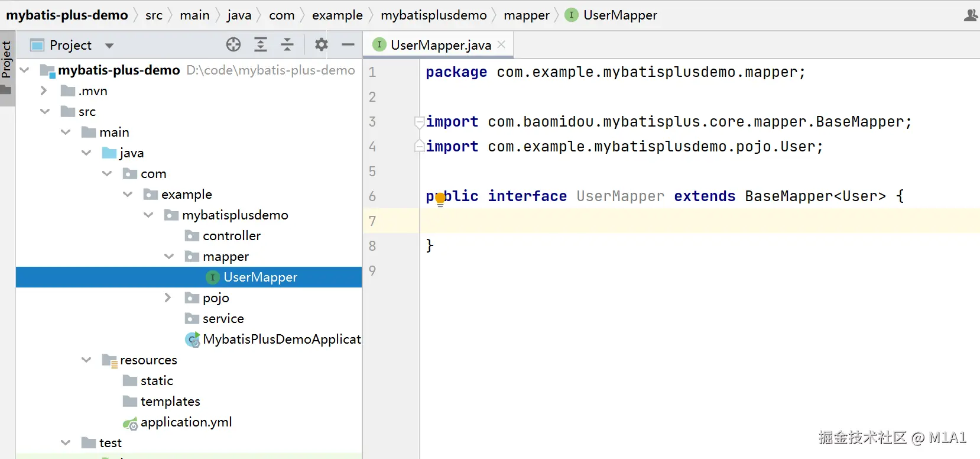Click mapper in the breadcrumb

pyautogui.click(x=527, y=15)
